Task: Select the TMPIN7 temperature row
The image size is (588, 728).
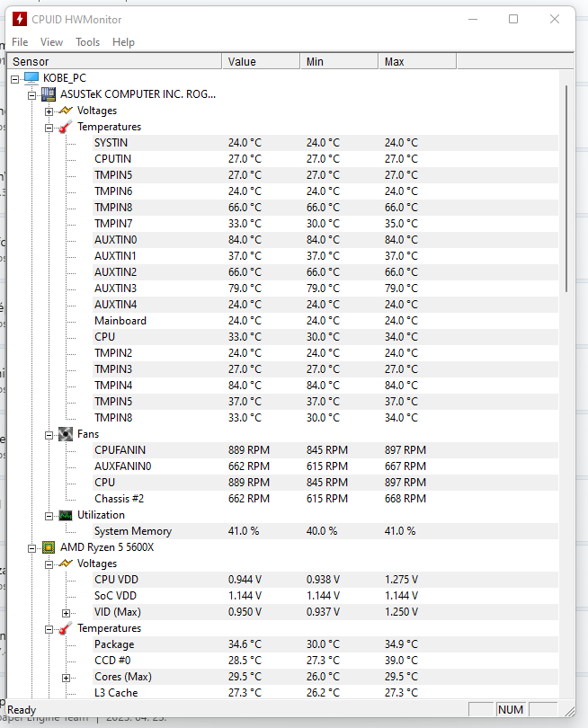Action: coord(325,224)
